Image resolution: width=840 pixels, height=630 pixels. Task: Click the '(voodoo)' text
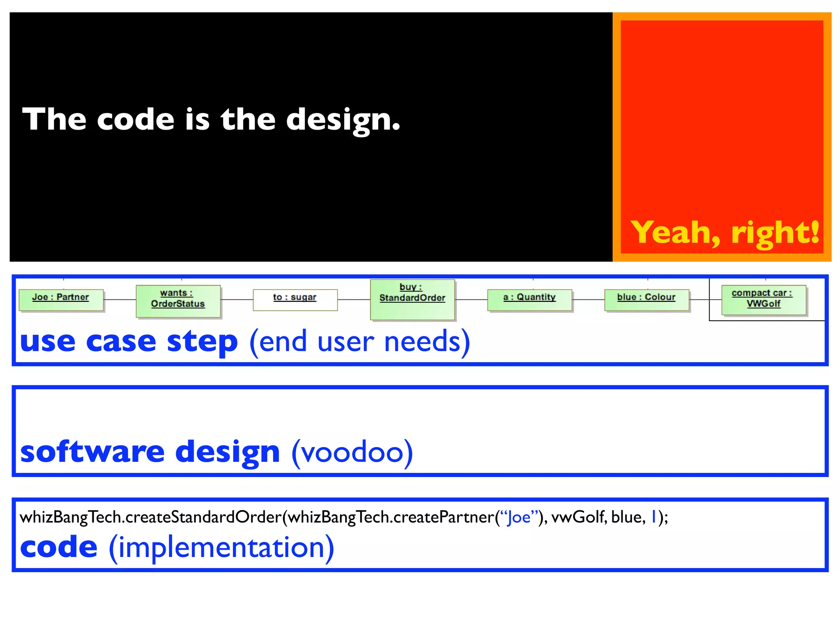pos(352,453)
